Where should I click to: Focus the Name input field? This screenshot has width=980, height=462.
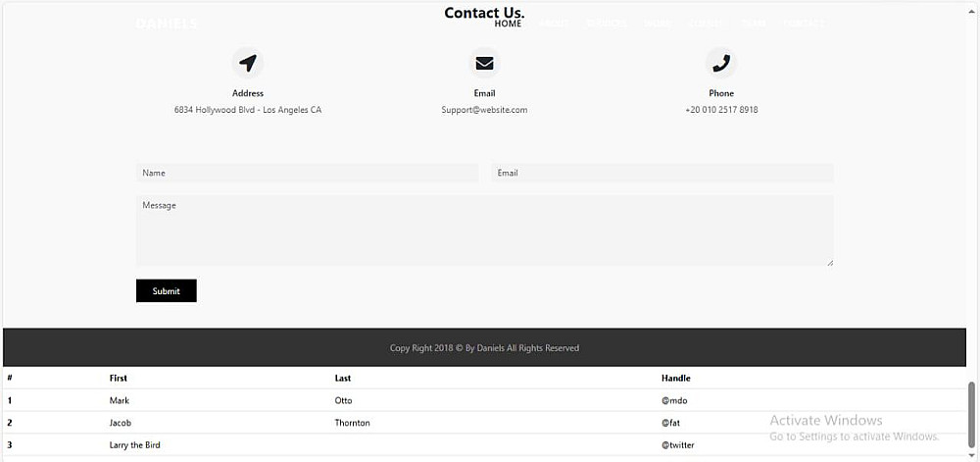(x=308, y=174)
